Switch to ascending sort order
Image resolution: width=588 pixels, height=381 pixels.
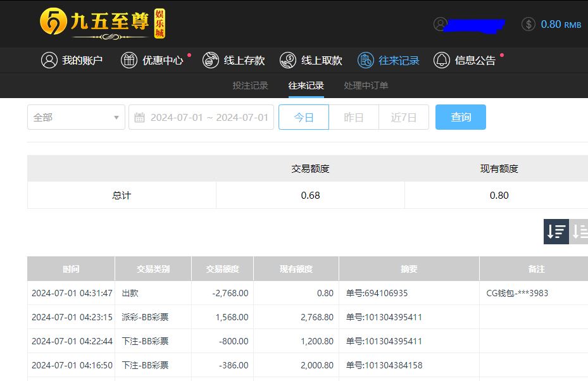[579, 232]
